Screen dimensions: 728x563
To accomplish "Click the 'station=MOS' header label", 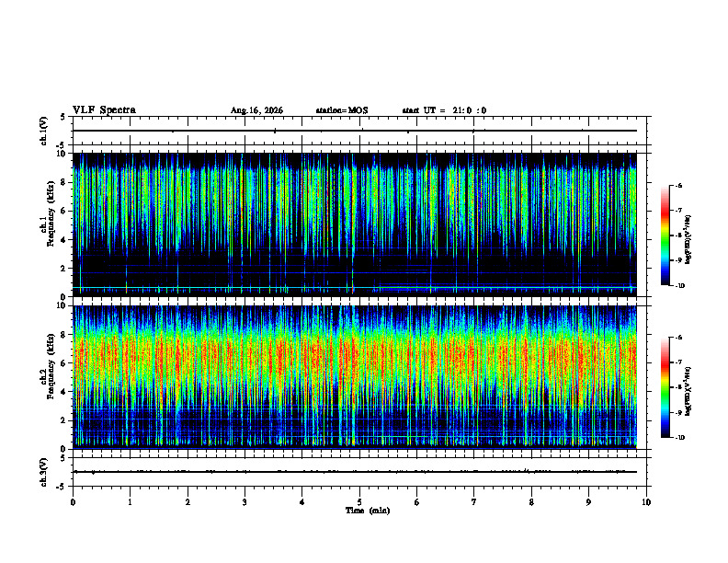I will (x=342, y=110).
